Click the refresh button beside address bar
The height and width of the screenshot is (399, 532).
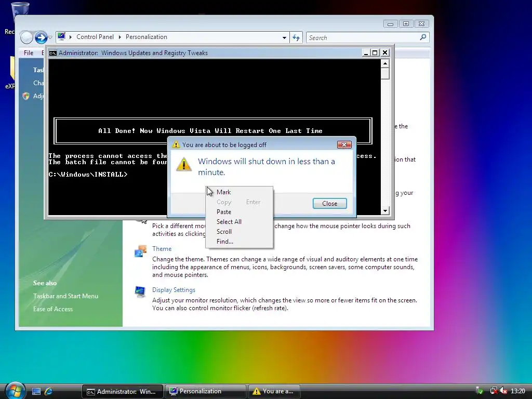[x=296, y=37]
